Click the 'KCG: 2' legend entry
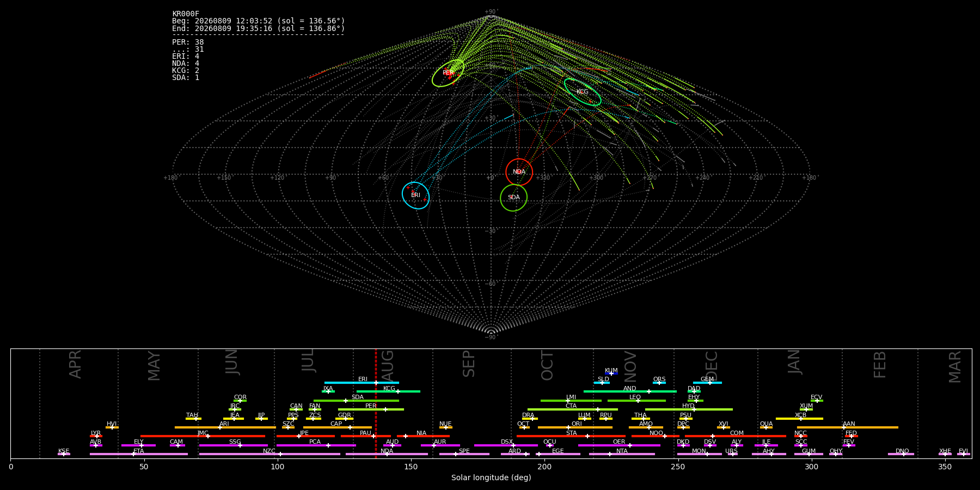This screenshot has width=980, height=490. (x=186, y=70)
